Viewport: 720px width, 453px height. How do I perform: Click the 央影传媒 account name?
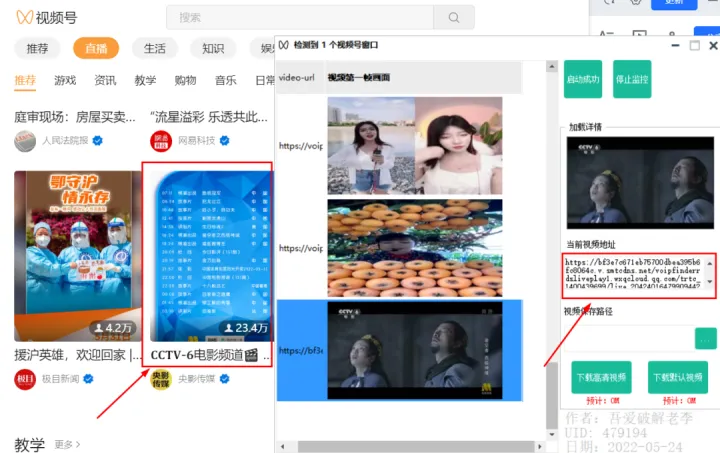(x=197, y=379)
